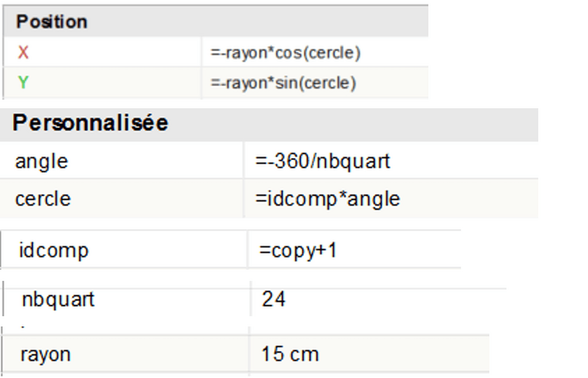Select the nbquart property name
The image size is (588, 378).
58,299
